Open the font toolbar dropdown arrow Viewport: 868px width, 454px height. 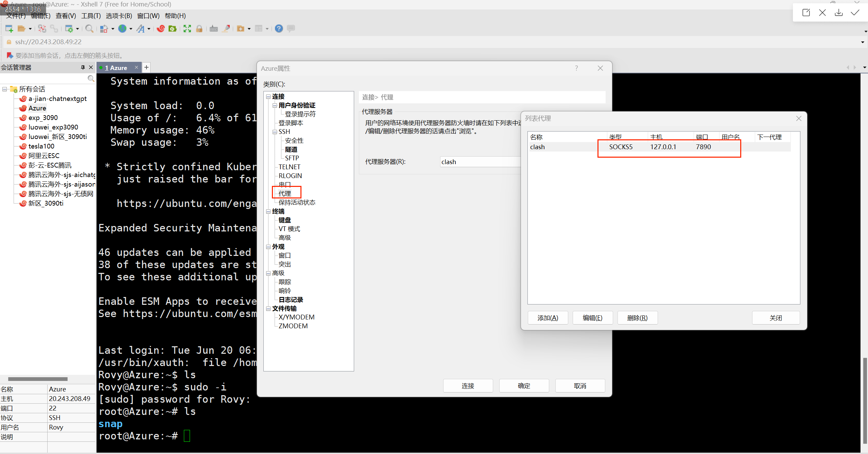149,29
